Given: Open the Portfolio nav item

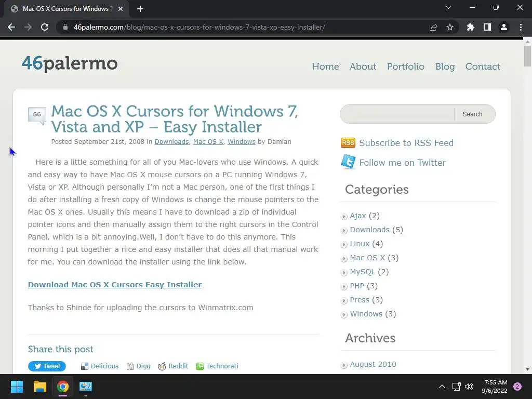Looking at the screenshot, I should [405, 66].
